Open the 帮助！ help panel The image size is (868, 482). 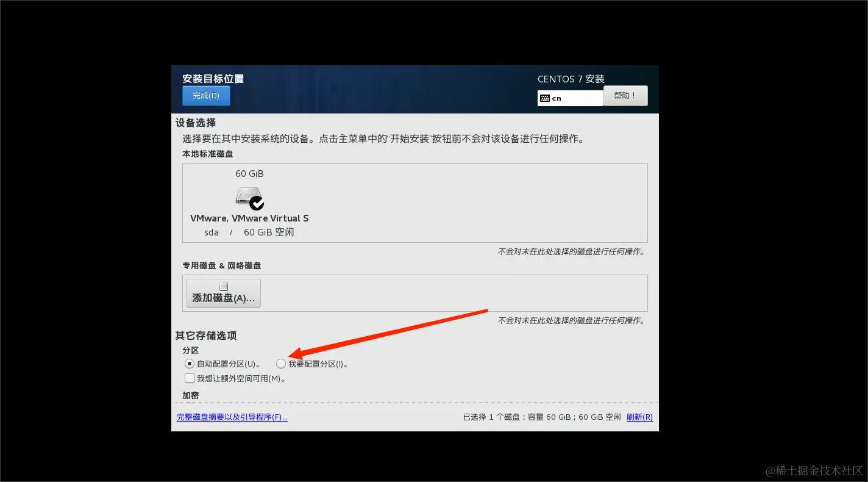(625, 95)
